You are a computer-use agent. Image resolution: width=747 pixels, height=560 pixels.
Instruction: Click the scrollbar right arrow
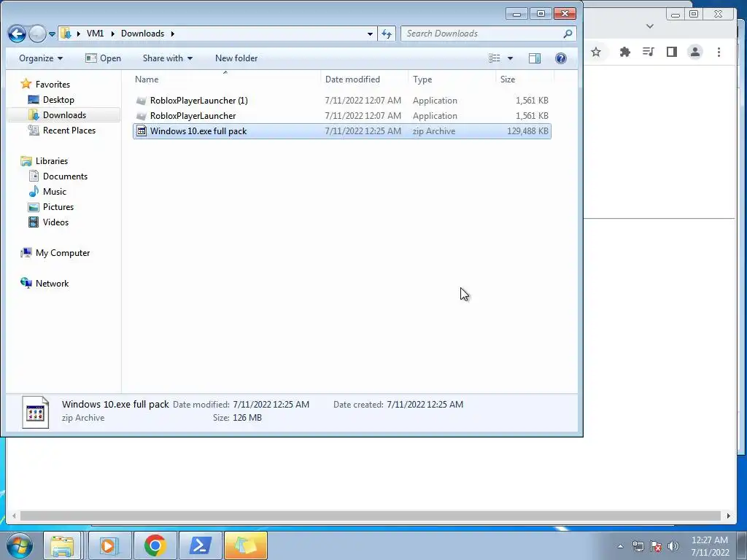729,516
